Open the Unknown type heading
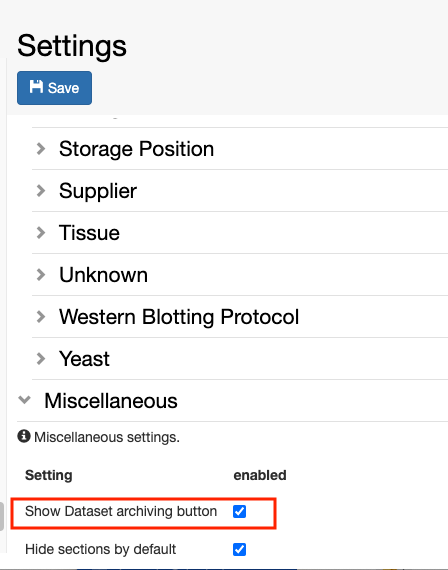Viewport: 448px width, 570px height. (x=103, y=275)
